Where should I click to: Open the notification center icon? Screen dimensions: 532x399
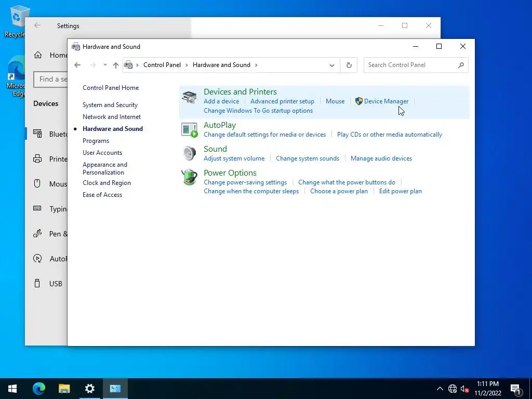coord(516,389)
